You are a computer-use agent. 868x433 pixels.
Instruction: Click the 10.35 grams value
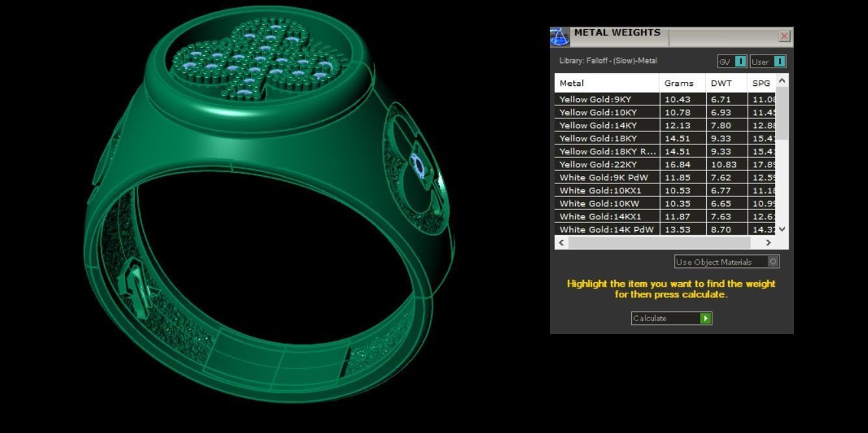(677, 203)
